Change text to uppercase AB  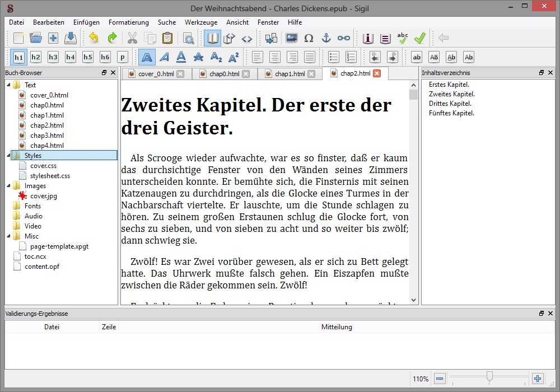point(434,57)
